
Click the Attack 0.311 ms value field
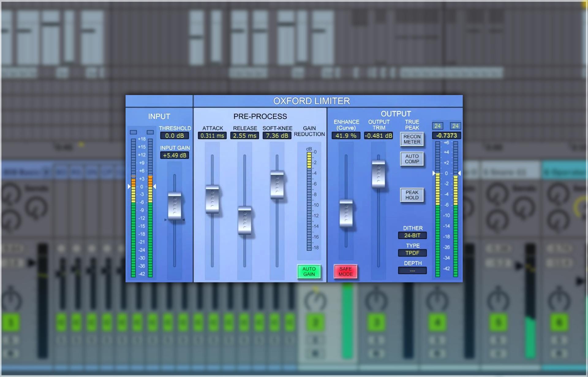(x=212, y=135)
